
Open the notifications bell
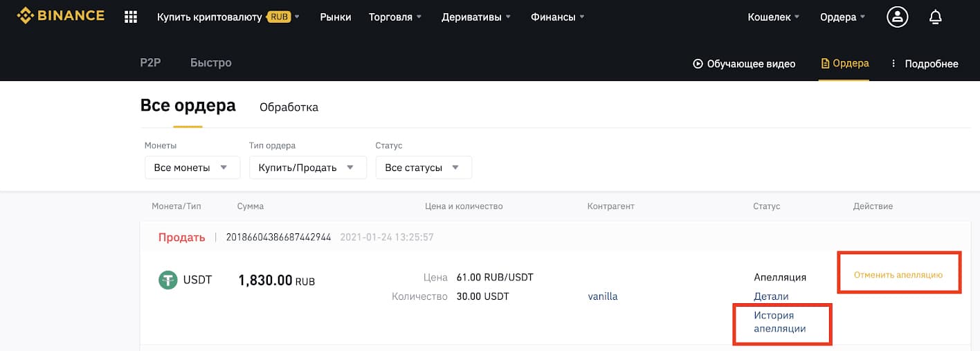[x=935, y=17]
